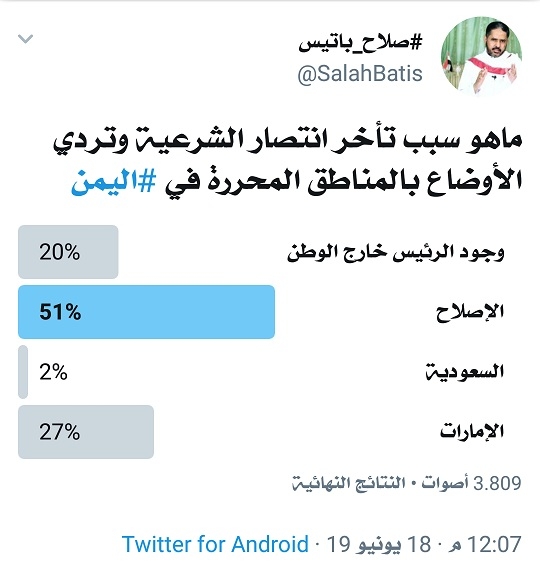Click the 51% percentage label
Viewport: 540px width, 575px height.
[x=60, y=312]
